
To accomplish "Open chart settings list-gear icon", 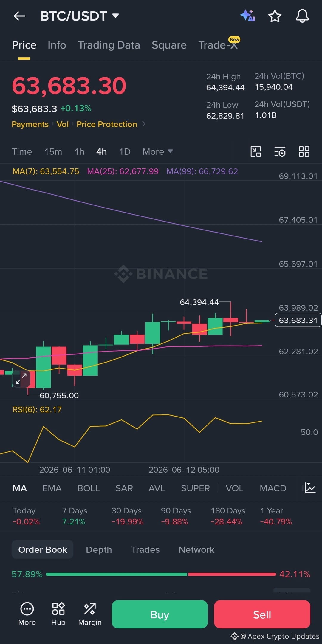I will point(280,152).
